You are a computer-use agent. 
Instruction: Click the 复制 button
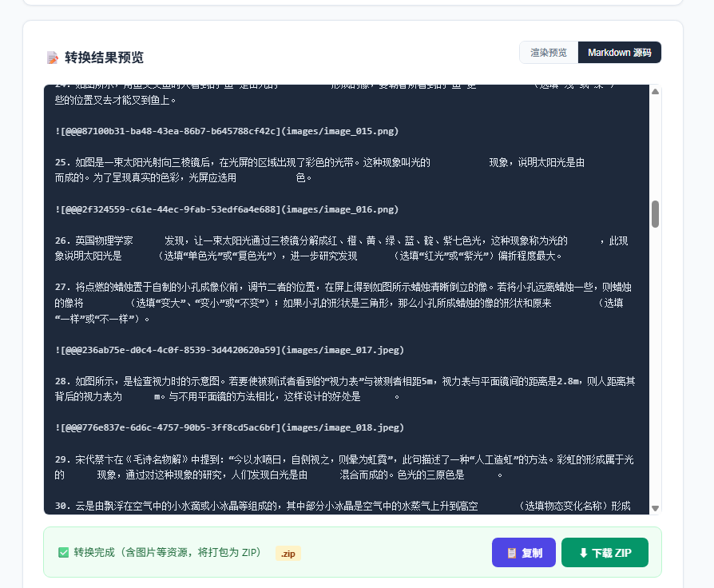(x=524, y=552)
